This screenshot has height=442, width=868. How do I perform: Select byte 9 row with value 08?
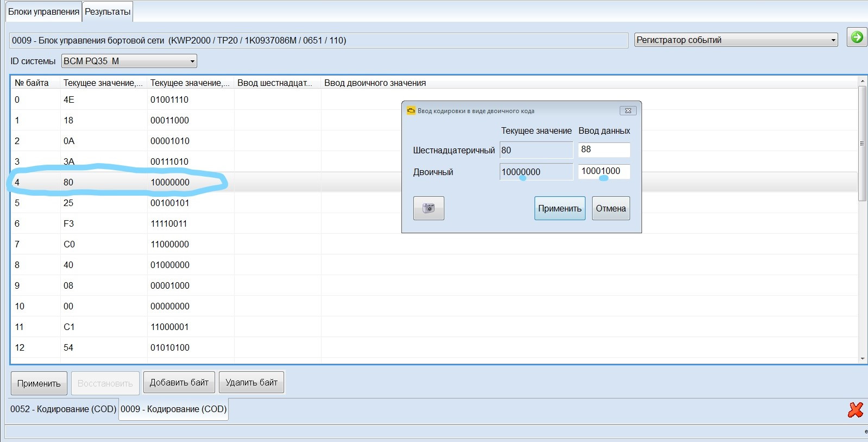click(x=434, y=285)
